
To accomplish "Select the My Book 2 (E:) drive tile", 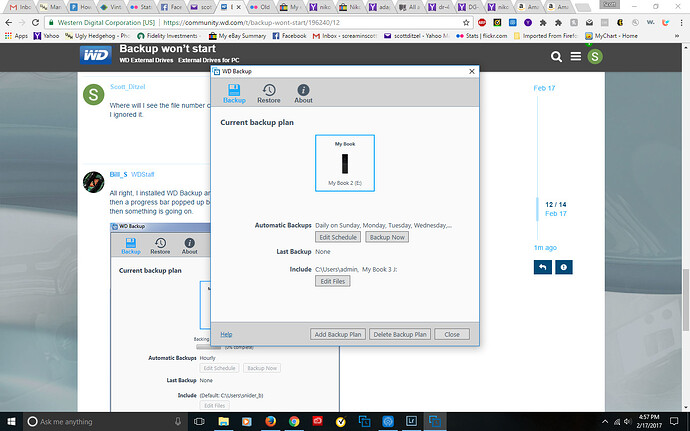I will pyautogui.click(x=345, y=163).
